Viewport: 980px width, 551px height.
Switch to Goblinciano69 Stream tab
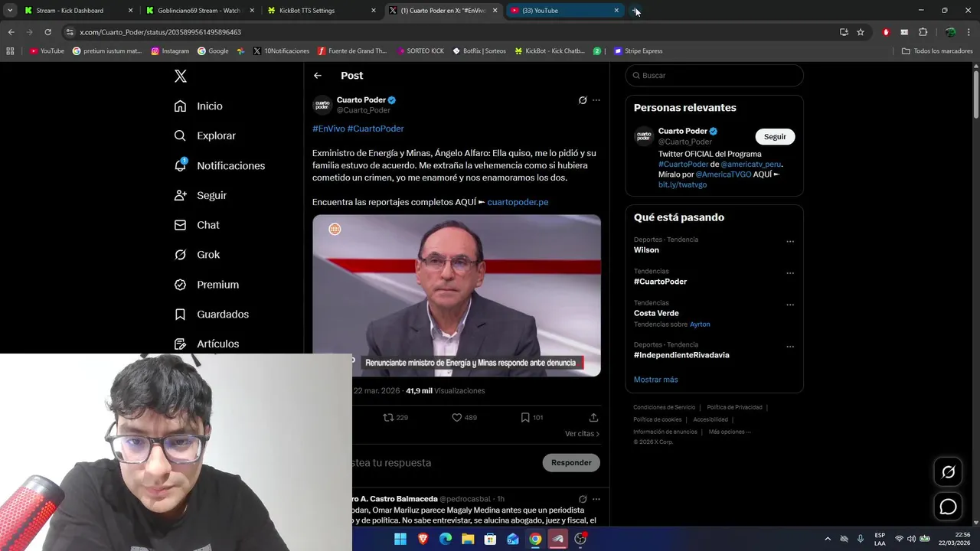click(201, 11)
